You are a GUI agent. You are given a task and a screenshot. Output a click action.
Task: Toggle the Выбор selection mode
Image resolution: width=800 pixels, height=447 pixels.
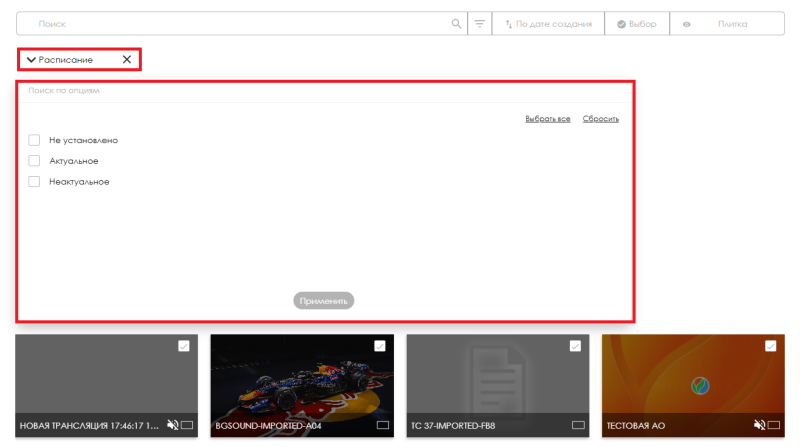636,24
